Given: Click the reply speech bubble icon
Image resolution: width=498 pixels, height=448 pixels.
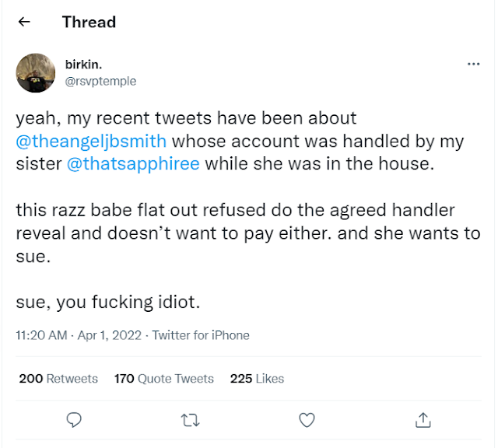Looking at the screenshot, I should point(75,420).
